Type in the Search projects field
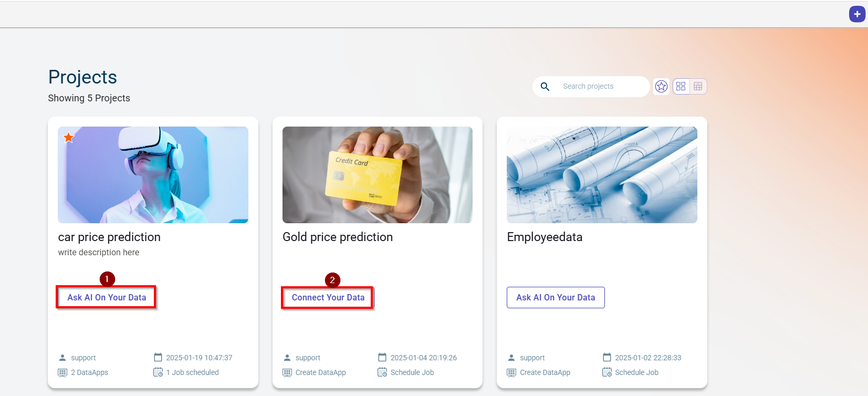 coord(601,87)
